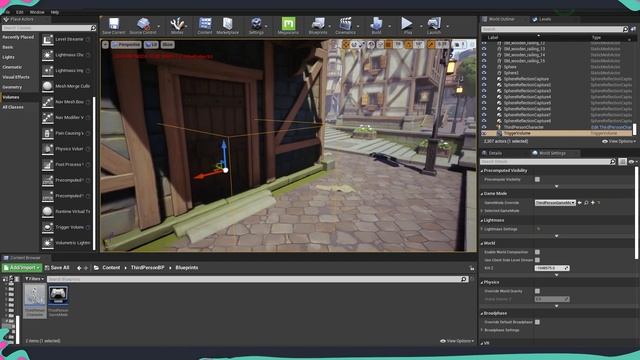Screen dimensions: 640x360
Task: Open the Marketplace toolbar icon
Action: (227, 24)
